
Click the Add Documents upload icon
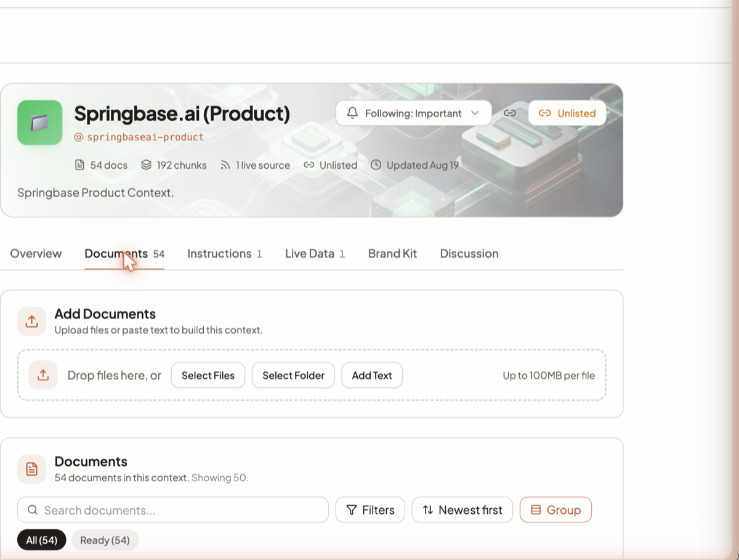[x=31, y=322]
